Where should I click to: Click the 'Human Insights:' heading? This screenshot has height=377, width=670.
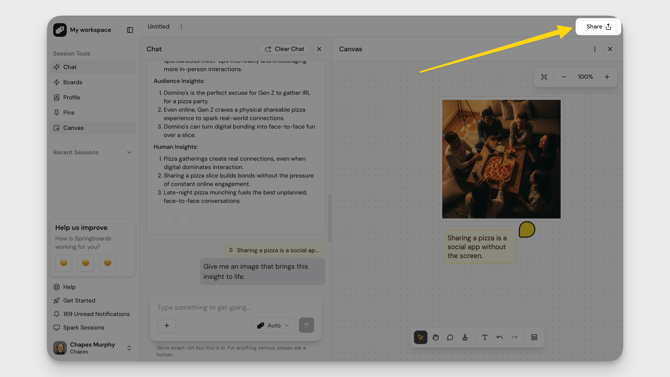176,147
